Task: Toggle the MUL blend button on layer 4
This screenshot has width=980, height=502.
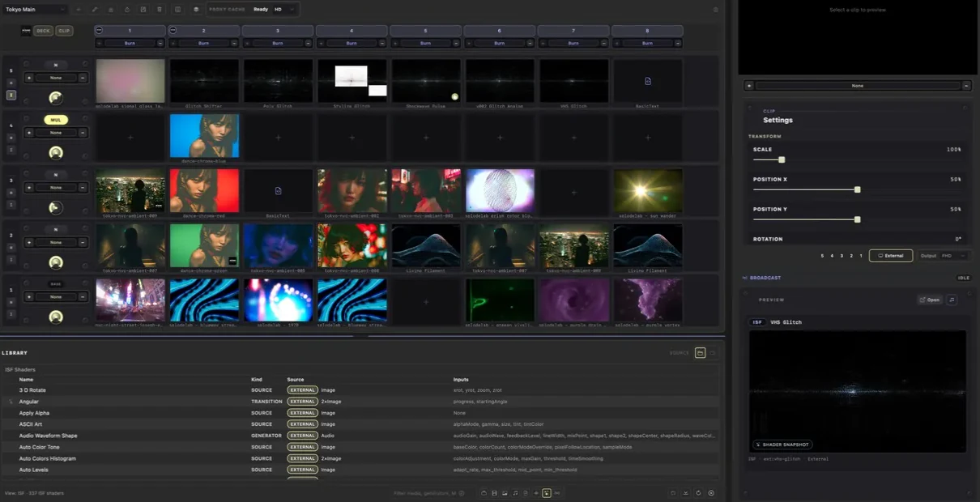Action: (56, 120)
